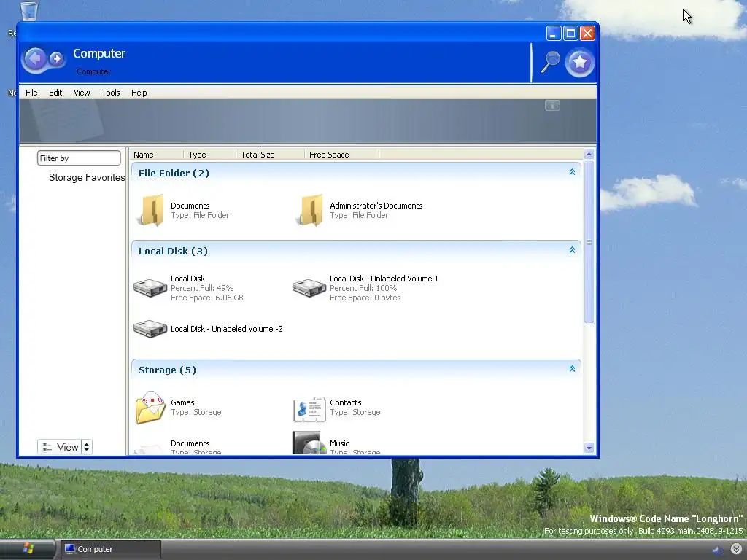Select the Documents file folder icon
Viewport: 747px width, 560px height.
[x=151, y=210]
